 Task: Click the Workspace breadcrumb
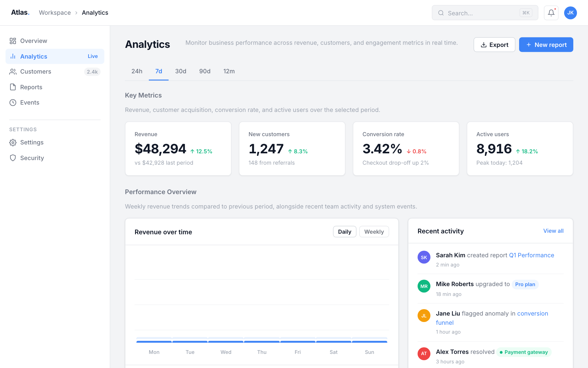(x=55, y=13)
